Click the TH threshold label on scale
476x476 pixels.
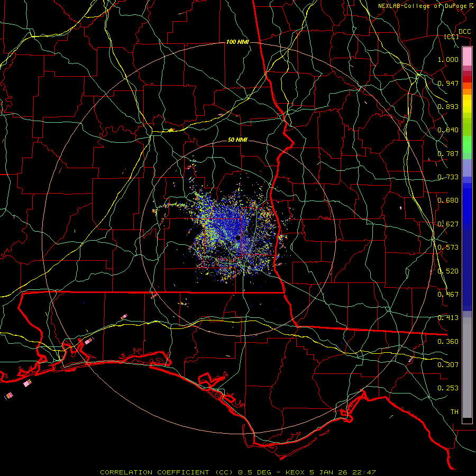pos(454,412)
